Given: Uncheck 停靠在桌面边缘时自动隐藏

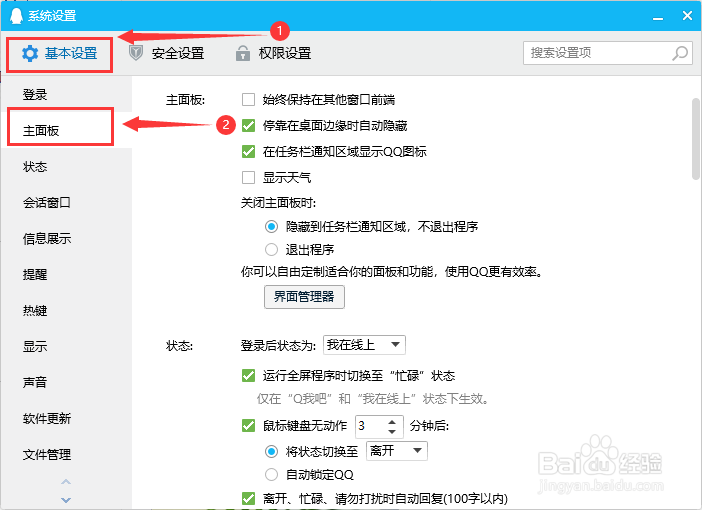Looking at the screenshot, I should [248, 125].
